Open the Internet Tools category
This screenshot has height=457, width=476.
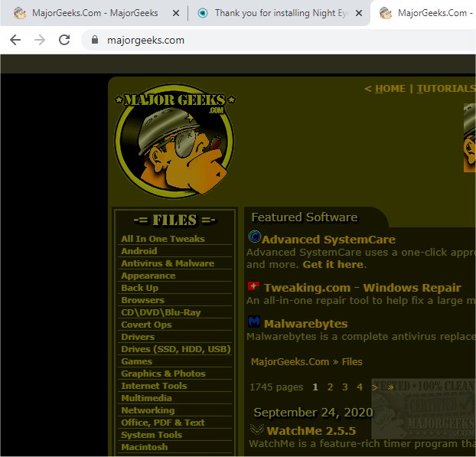click(x=154, y=386)
